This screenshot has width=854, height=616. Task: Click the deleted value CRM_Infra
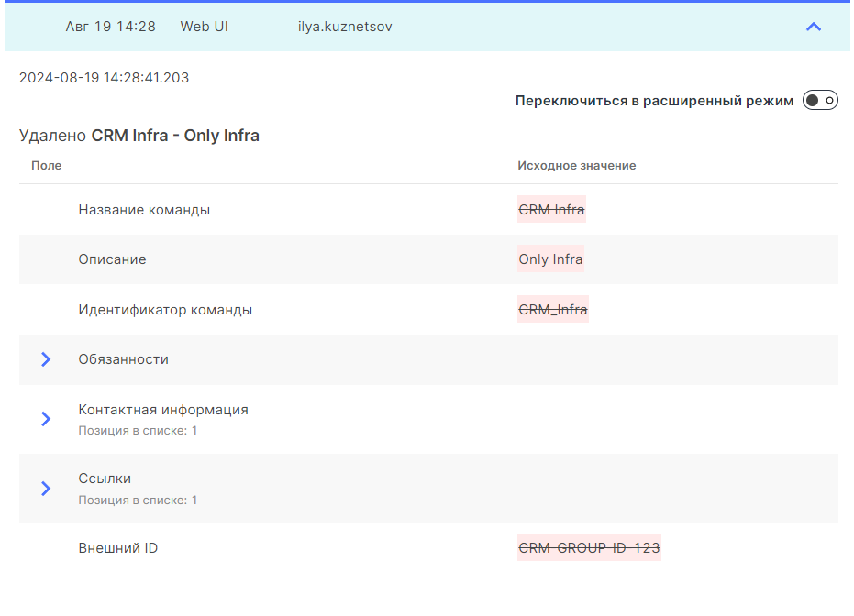tap(552, 310)
